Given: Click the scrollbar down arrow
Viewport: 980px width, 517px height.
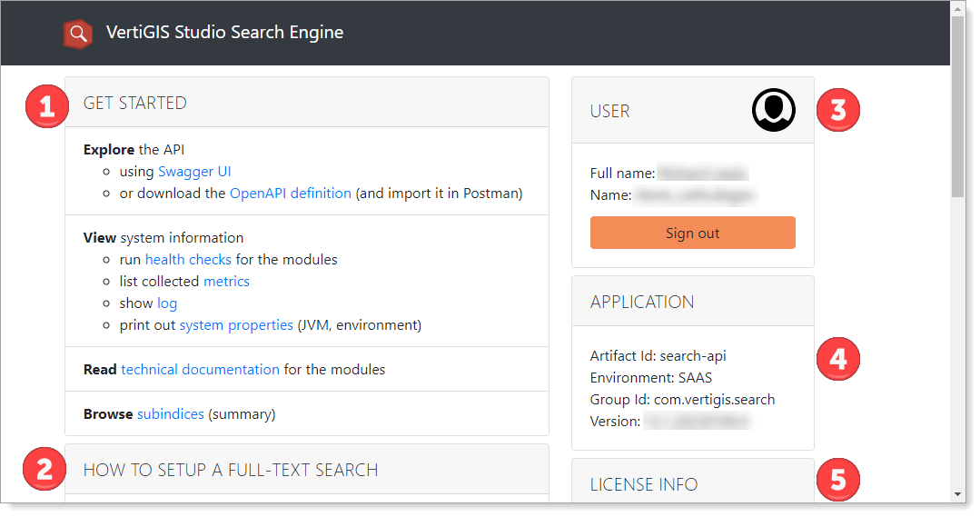Looking at the screenshot, I should (957, 494).
